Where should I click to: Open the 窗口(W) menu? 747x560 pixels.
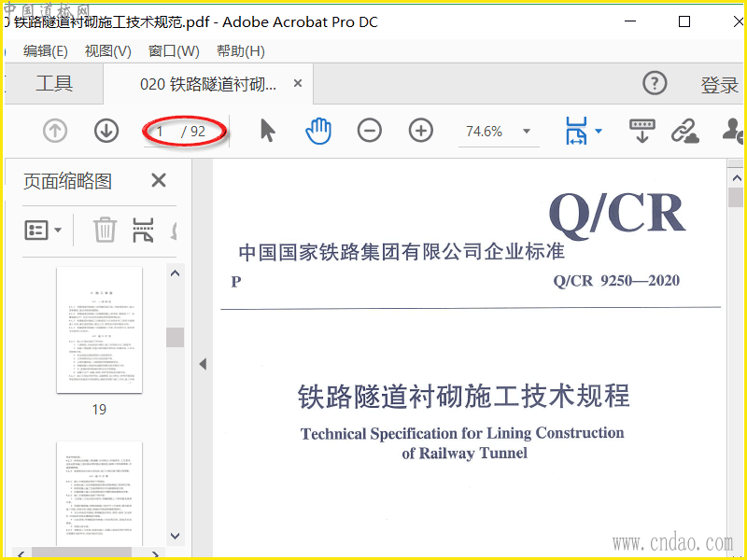[x=174, y=51]
